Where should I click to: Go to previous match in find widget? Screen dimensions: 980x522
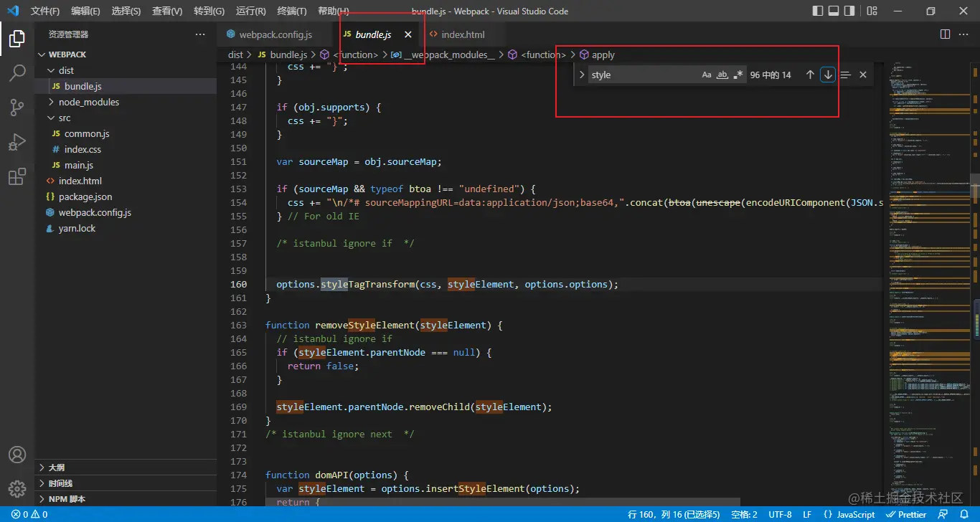[810, 75]
